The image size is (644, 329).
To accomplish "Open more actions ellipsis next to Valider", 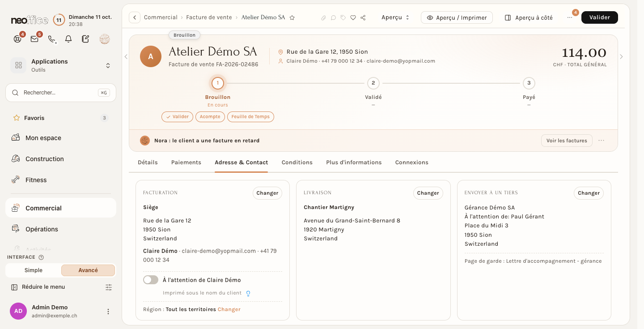I will tap(569, 17).
